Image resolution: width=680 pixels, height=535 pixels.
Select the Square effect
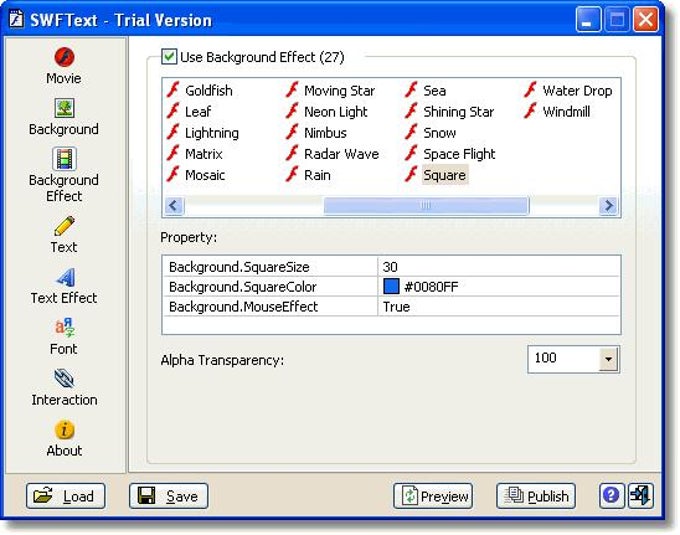445,175
